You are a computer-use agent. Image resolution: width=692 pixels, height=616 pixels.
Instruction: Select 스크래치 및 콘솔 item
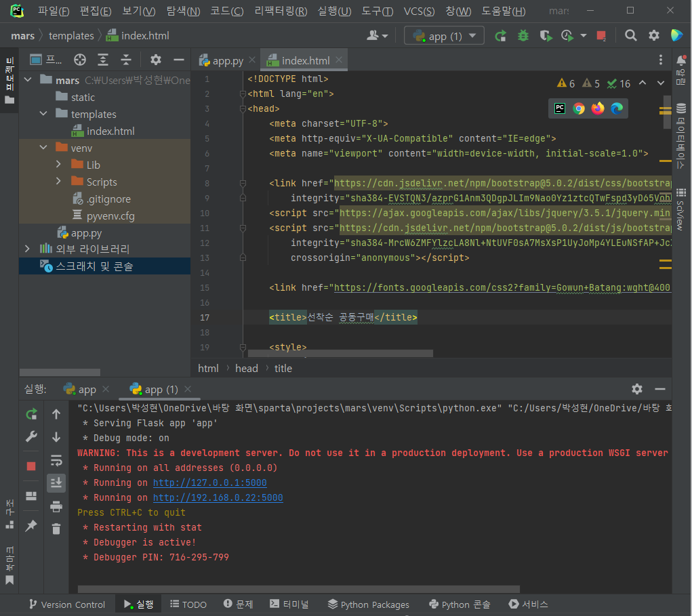click(104, 266)
